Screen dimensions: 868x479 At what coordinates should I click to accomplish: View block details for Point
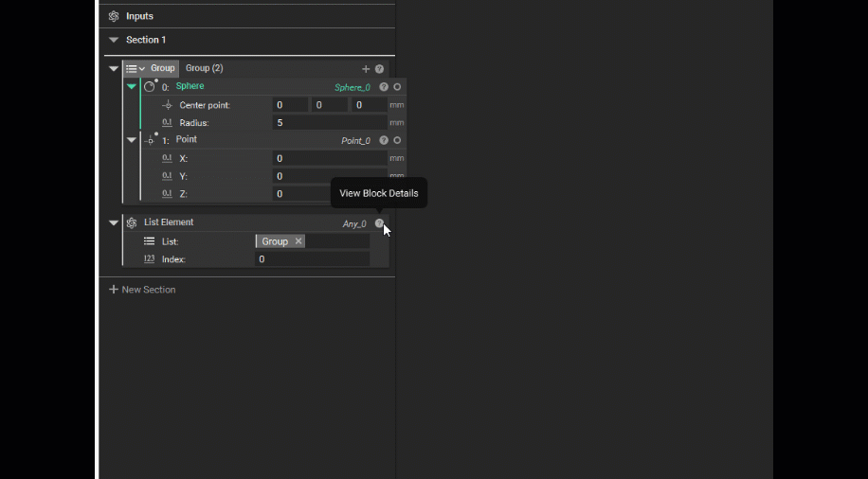pyautogui.click(x=384, y=140)
